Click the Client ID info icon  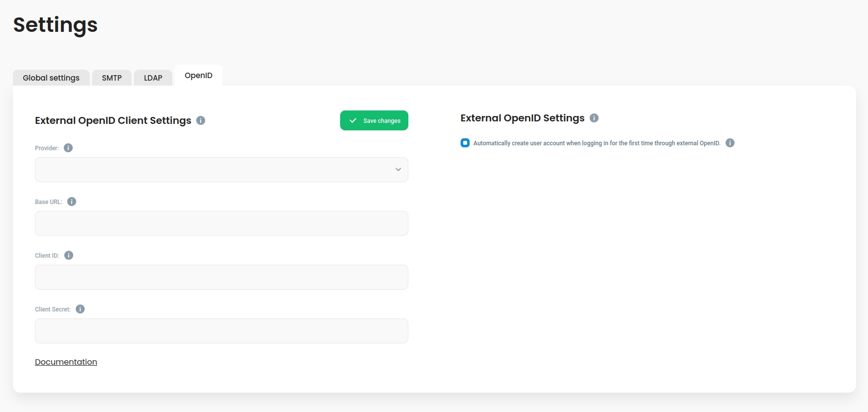69,255
